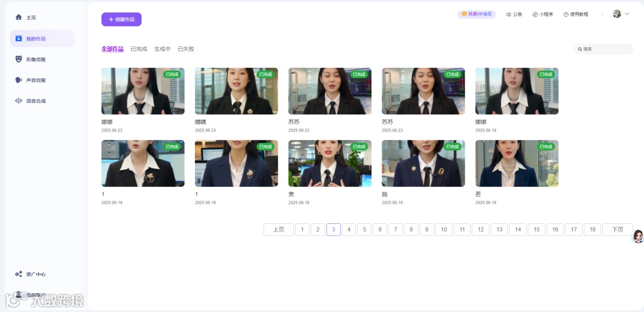
Task: Open the 晓 video thumbnail
Action: tap(423, 164)
